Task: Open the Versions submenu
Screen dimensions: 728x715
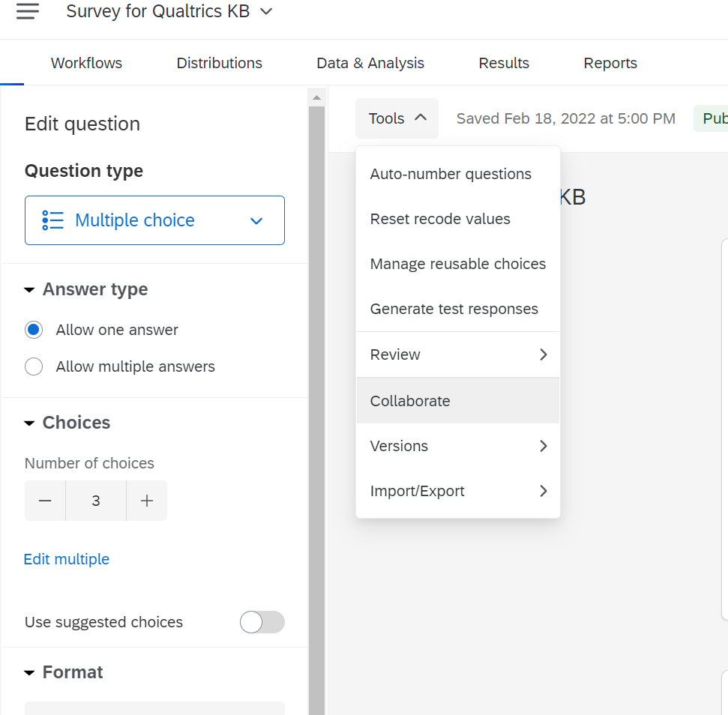Action: click(x=399, y=445)
